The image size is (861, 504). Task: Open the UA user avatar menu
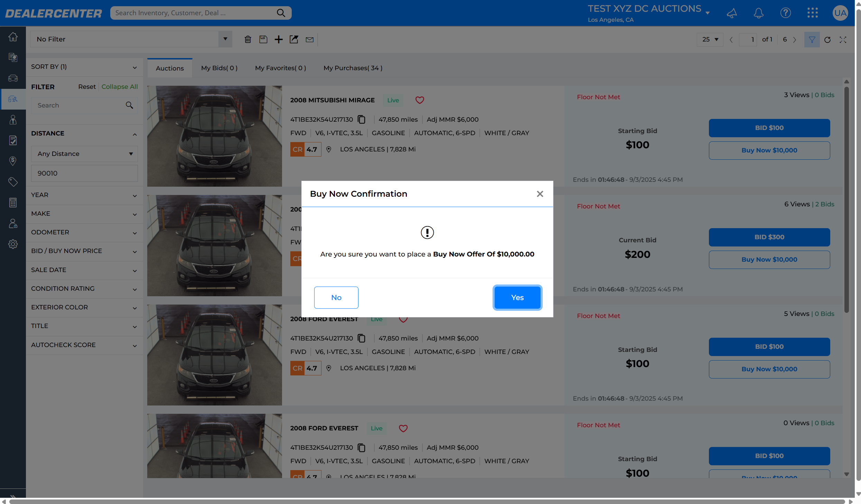(840, 13)
